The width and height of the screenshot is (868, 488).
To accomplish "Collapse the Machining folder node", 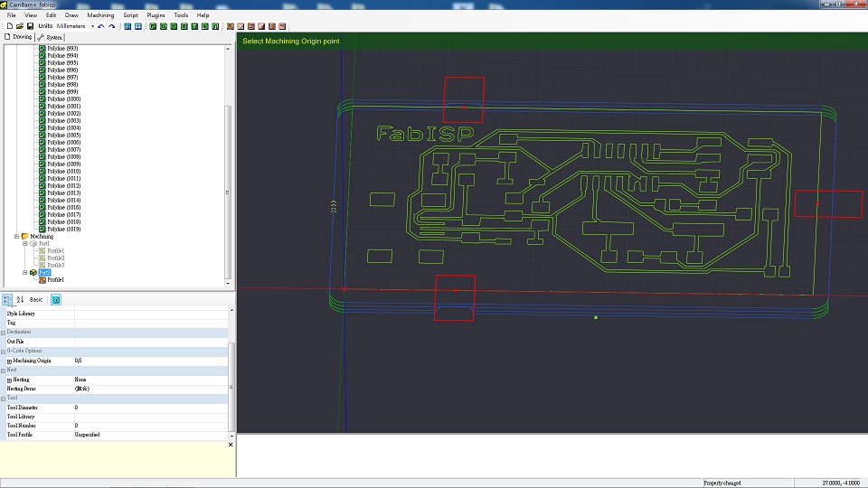I will click(x=16, y=236).
